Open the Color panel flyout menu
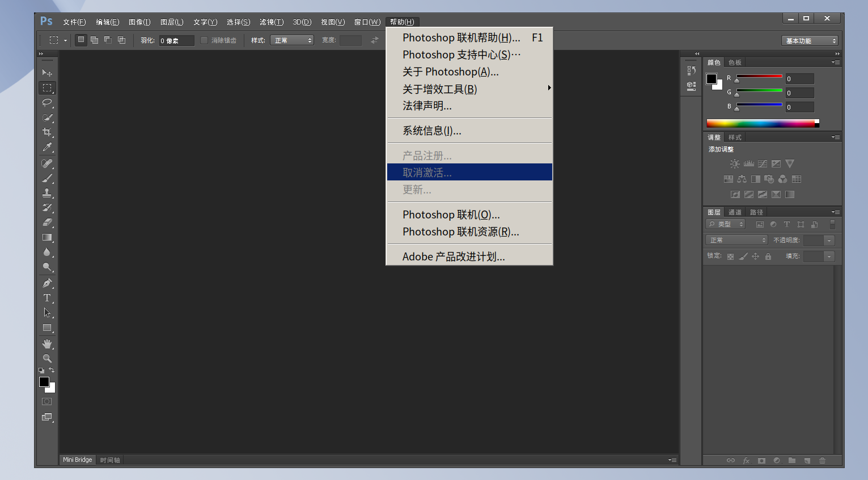 click(836, 62)
